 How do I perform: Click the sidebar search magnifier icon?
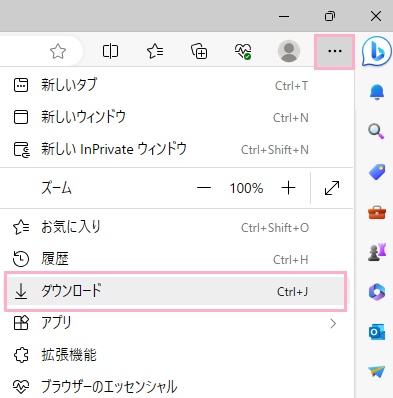click(376, 131)
